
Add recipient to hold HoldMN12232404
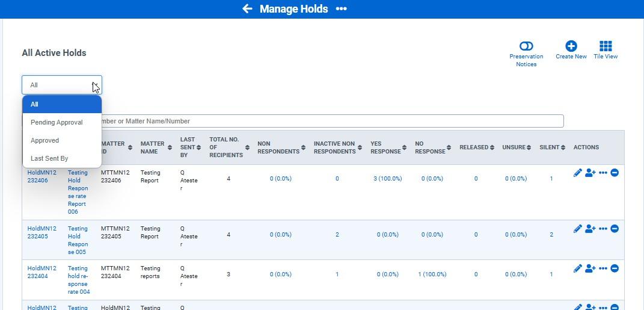[590, 268]
